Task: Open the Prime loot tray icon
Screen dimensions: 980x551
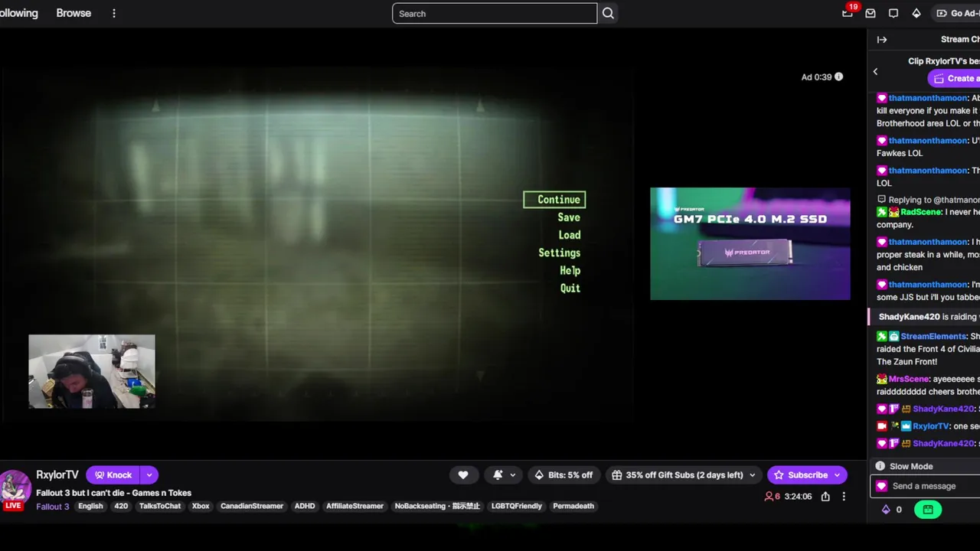Action: coord(871,13)
